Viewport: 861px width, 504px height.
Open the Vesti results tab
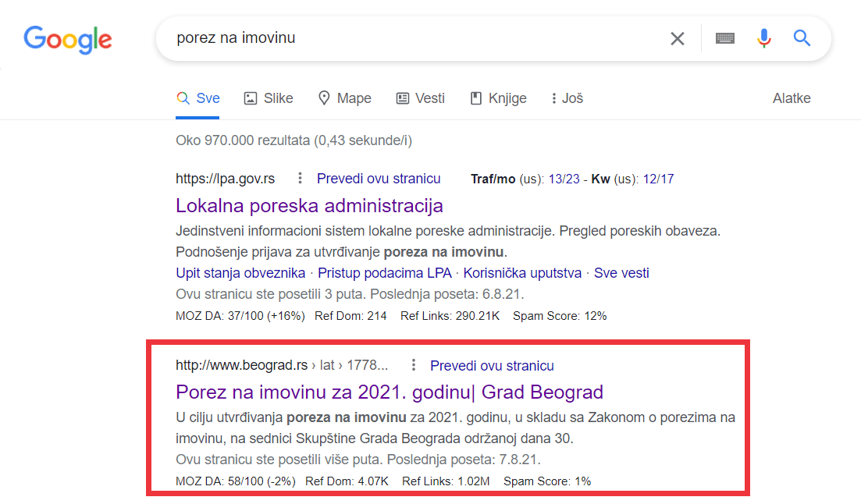[x=420, y=98]
